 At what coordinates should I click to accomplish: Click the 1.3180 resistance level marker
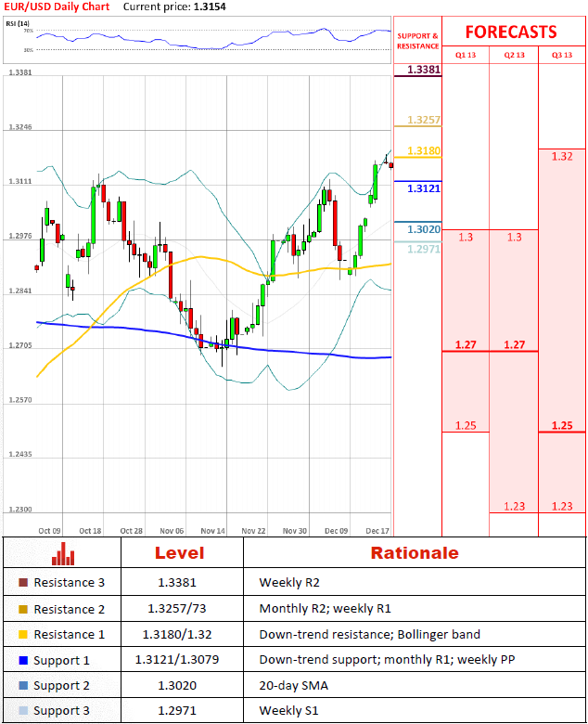[424, 151]
